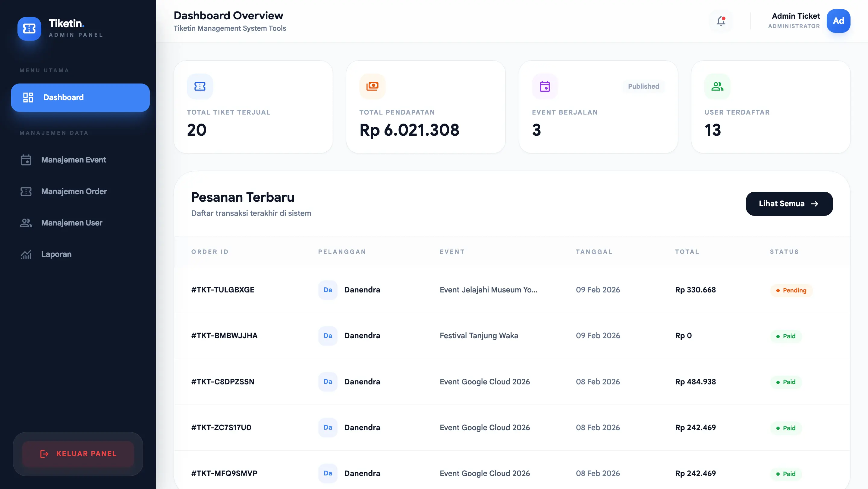
Task: Go to the Manajemen Order page
Action: 74,191
